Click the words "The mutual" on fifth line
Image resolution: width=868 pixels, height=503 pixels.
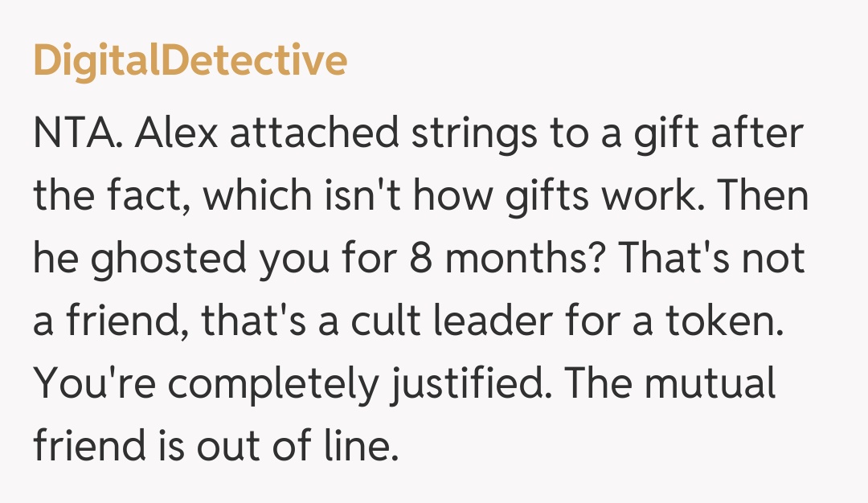pos(669,385)
